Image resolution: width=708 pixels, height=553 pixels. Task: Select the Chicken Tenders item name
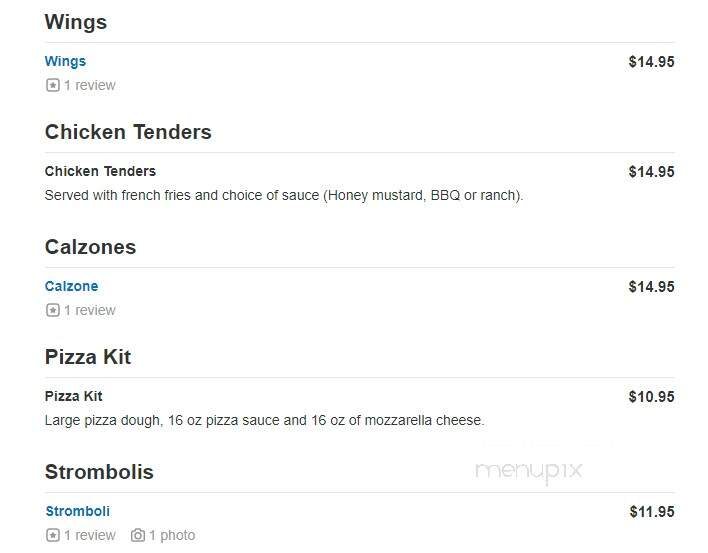pyautogui.click(x=100, y=171)
